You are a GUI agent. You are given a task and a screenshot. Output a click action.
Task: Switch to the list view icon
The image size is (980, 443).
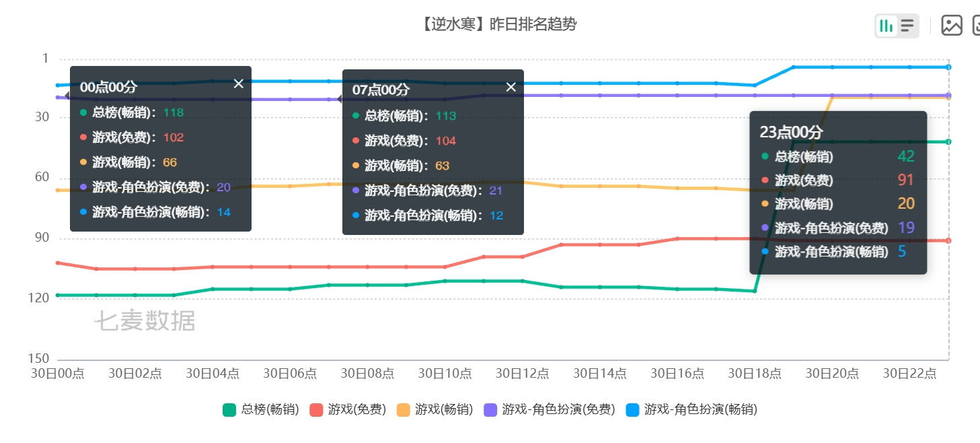point(907,26)
